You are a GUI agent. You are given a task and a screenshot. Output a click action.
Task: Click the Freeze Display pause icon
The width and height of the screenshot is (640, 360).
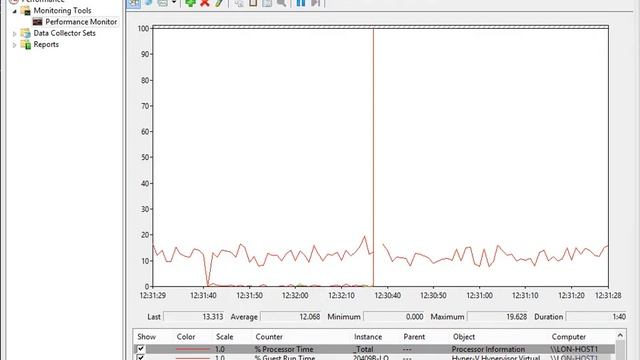pos(300,3)
